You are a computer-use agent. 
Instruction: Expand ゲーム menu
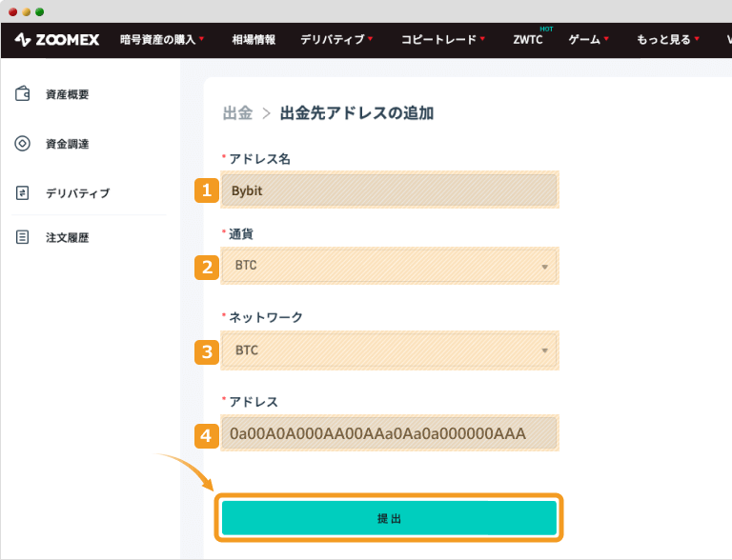[589, 40]
